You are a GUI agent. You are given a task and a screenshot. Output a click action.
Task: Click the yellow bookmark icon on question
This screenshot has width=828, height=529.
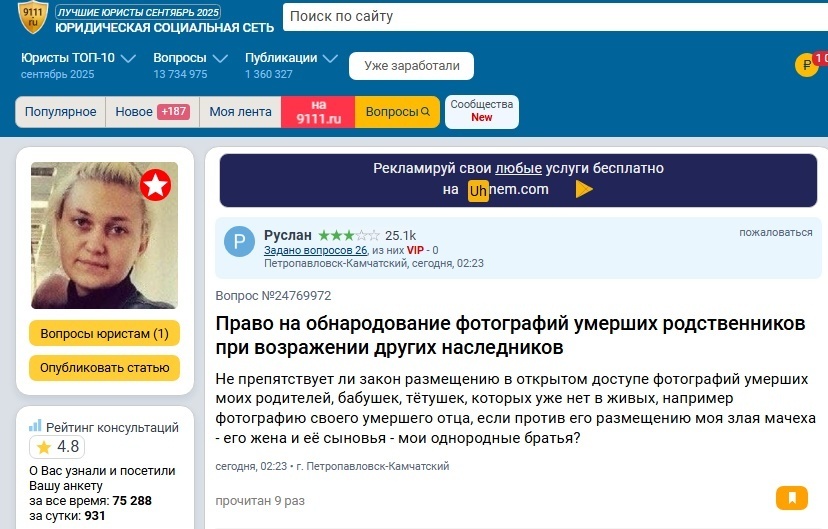791,497
